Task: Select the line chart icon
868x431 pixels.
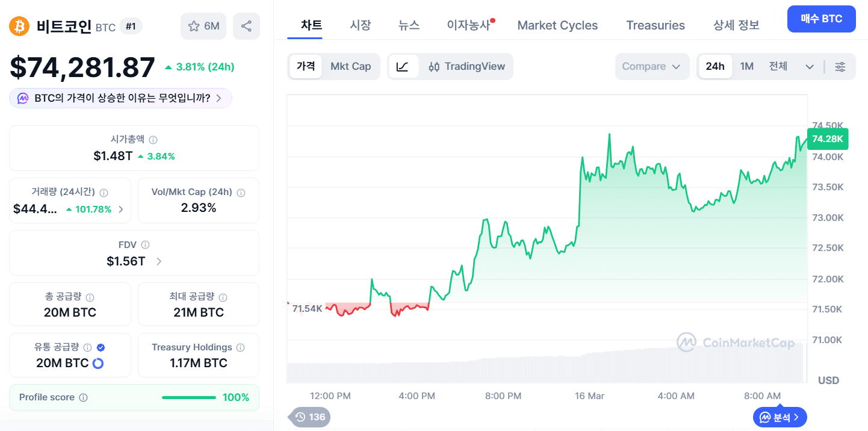Action: [403, 66]
